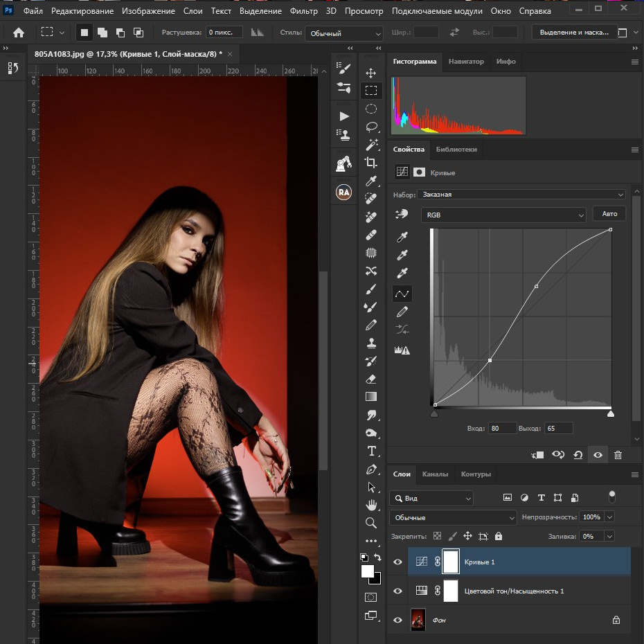Delete adjustment layer with trash icon
This screenshot has height=644, width=644.
(618, 455)
